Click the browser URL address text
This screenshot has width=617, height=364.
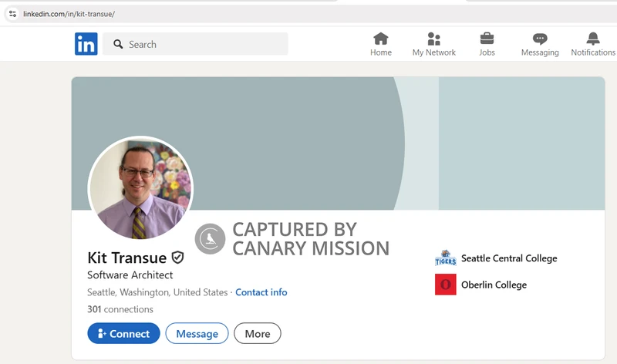coord(69,14)
